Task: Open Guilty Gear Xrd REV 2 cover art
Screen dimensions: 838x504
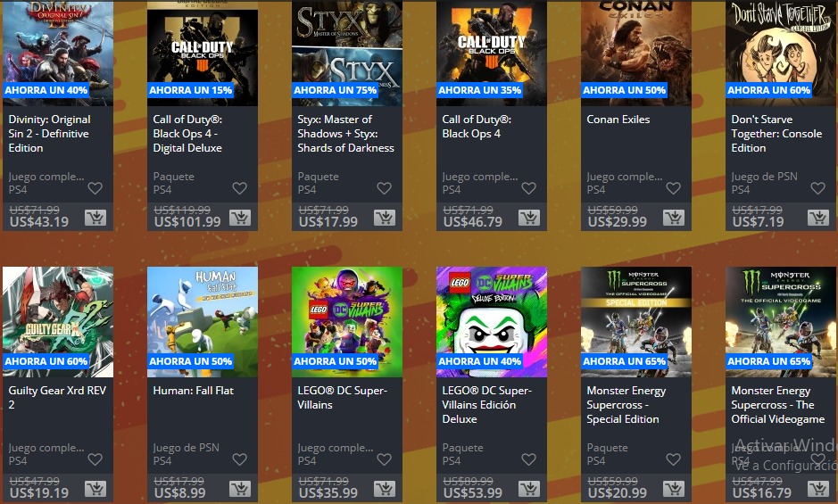Action: click(x=58, y=322)
